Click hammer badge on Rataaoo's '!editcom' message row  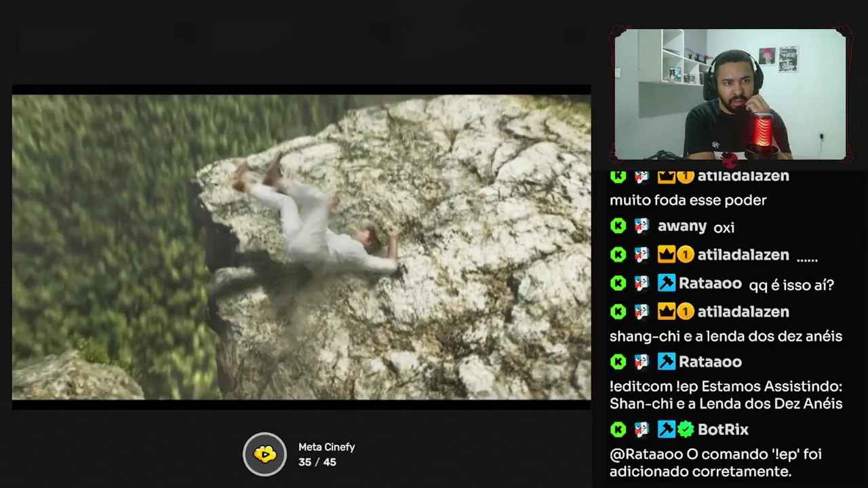coord(666,362)
